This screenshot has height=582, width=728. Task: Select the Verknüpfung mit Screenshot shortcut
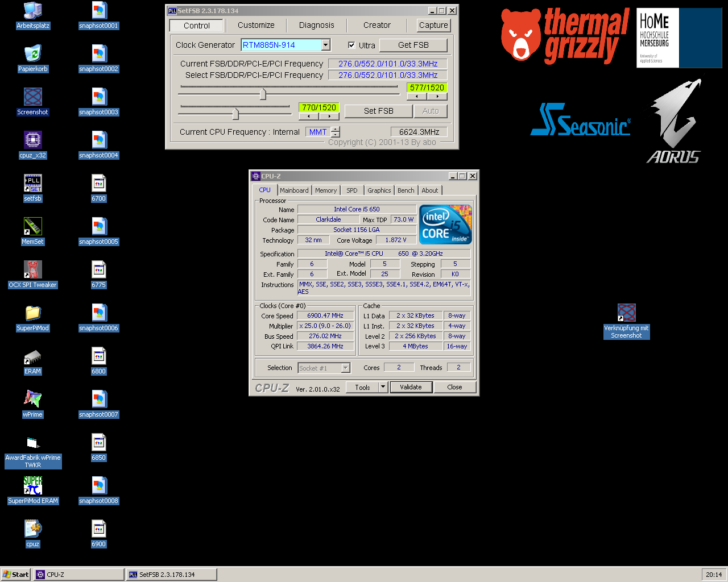(x=626, y=321)
